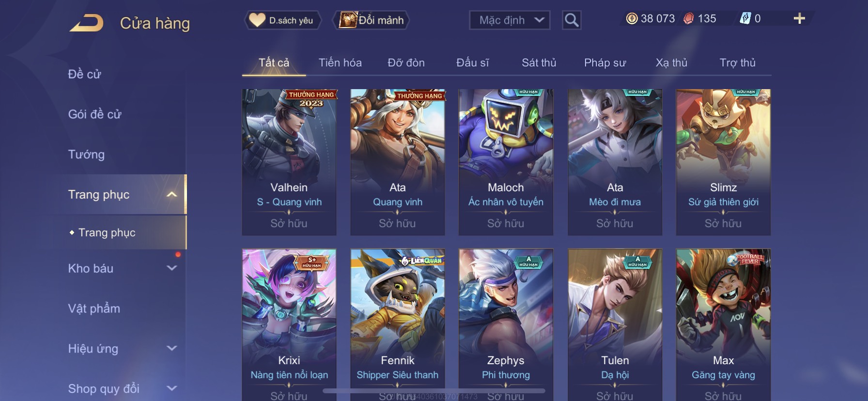Click the blue voucher currency icon
The image size is (868, 401).
click(745, 18)
